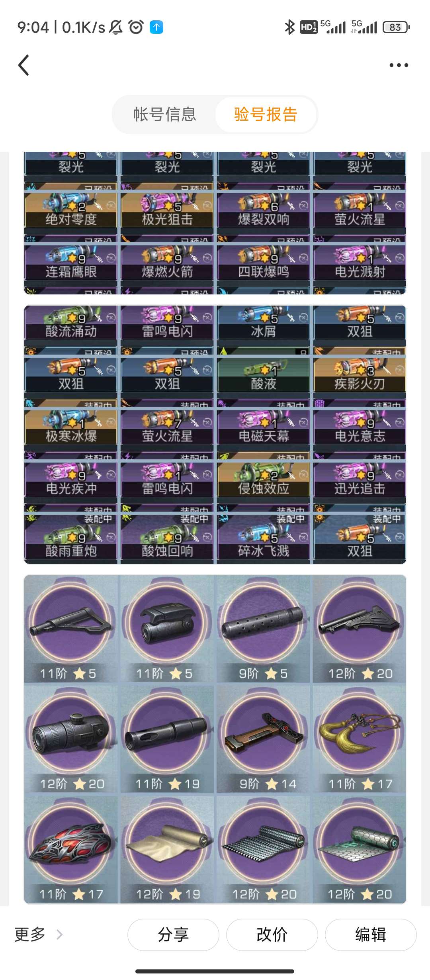Open the three-dot more options menu

tap(399, 65)
